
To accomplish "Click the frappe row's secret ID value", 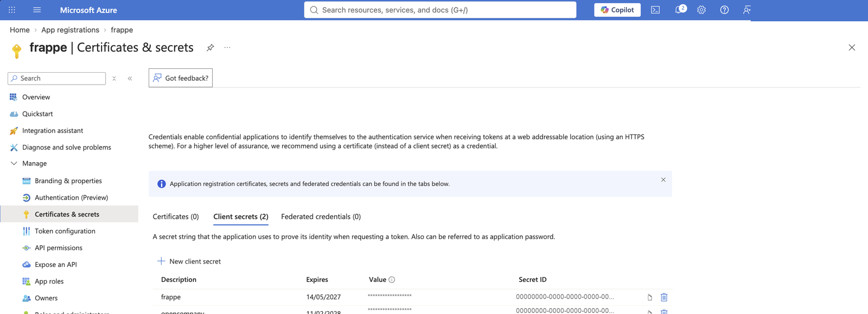I will click(565, 297).
